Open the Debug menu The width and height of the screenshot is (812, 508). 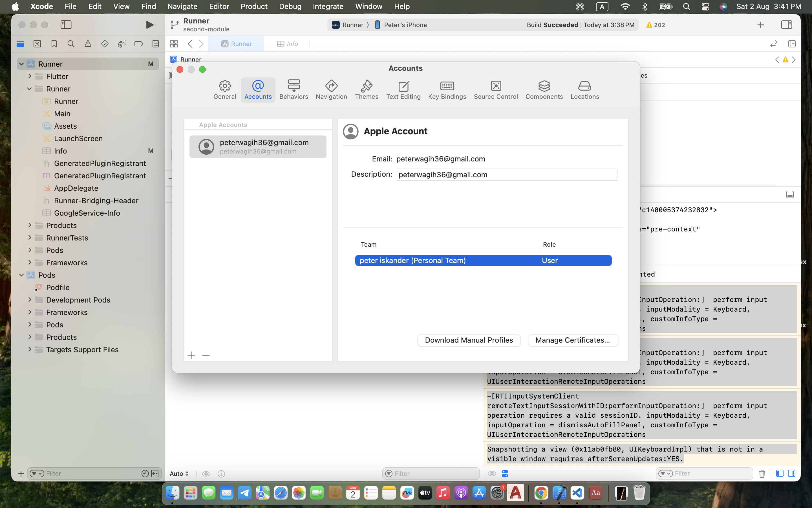[290, 6]
